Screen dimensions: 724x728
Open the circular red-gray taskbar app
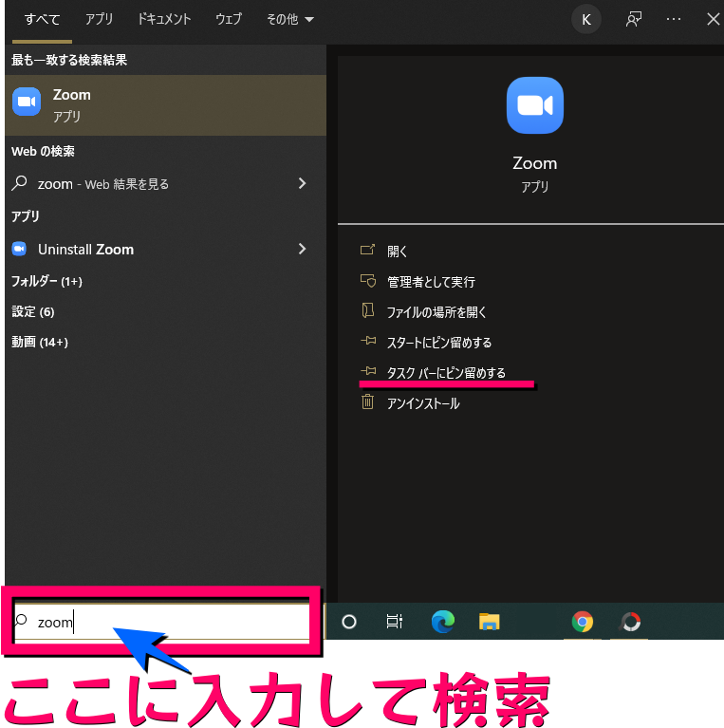point(630,621)
